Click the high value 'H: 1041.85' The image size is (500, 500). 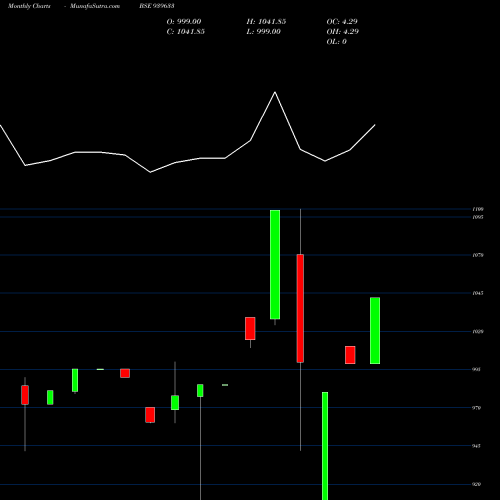266,22
